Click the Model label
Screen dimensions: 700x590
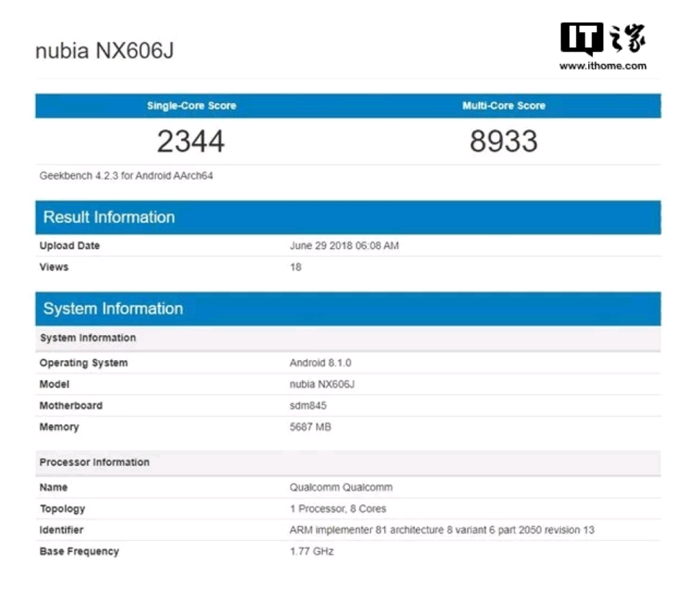pyautogui.click(x=55, y=384)
